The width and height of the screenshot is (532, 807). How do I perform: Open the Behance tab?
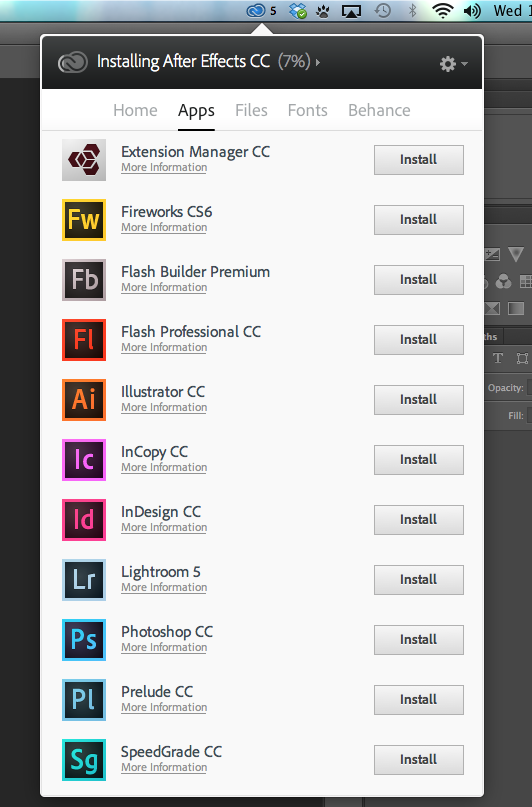click(379, 110)
